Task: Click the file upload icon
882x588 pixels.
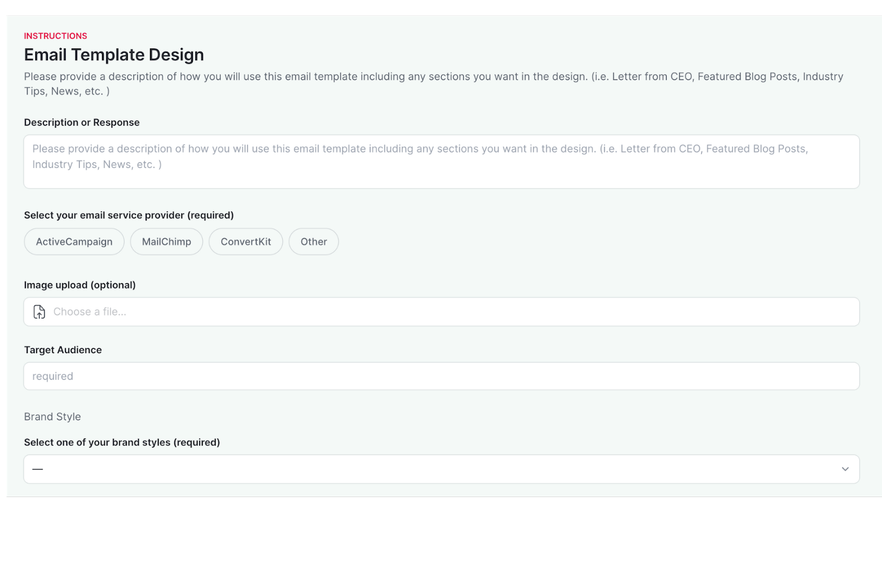Action: (39, 312)
